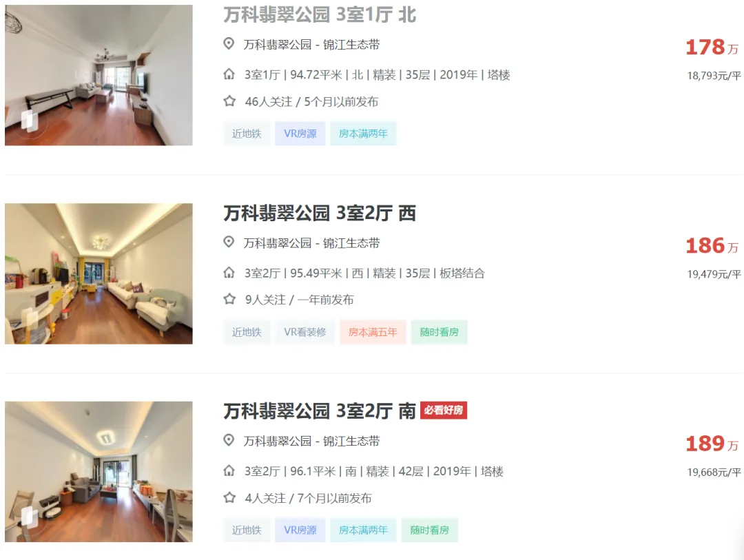Open the 万科翡翠公园 3室2厅 西 listing title
The image size is (744, 560).
click(x=320, y=213)
